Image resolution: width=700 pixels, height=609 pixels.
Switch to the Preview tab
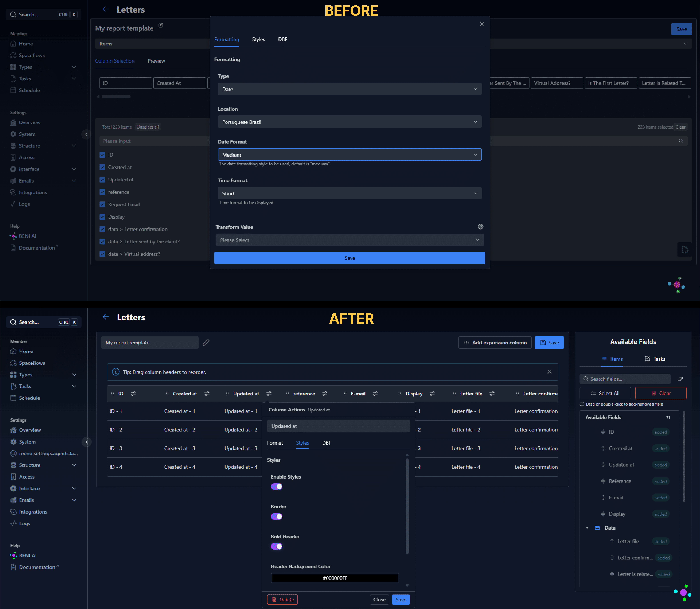(x=156, y=61)
